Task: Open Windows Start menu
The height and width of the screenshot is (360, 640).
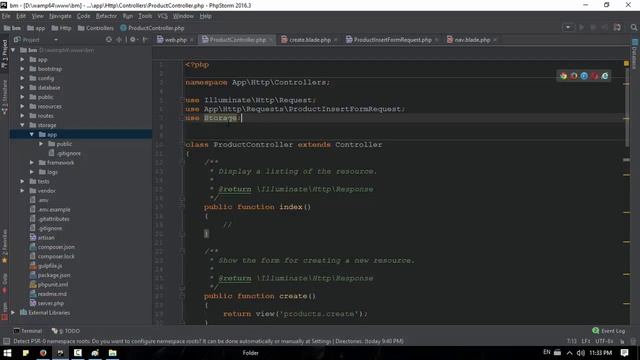Action: (x=7, y=353)
